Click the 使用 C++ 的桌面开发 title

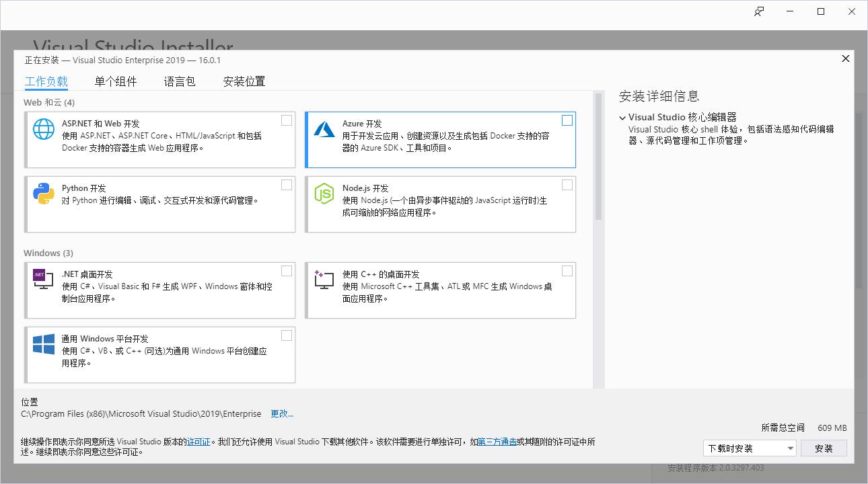click(381, 274)
